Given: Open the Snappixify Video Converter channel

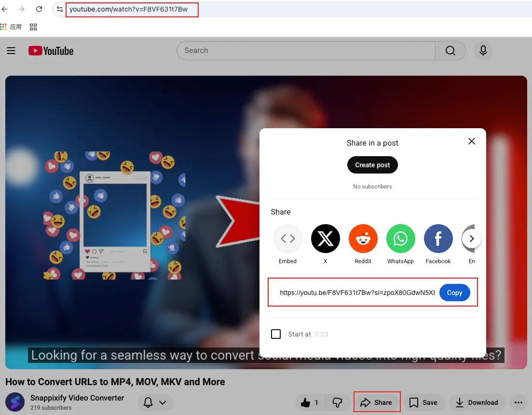Looking at the screenshot, I should (x=77, y=398).
